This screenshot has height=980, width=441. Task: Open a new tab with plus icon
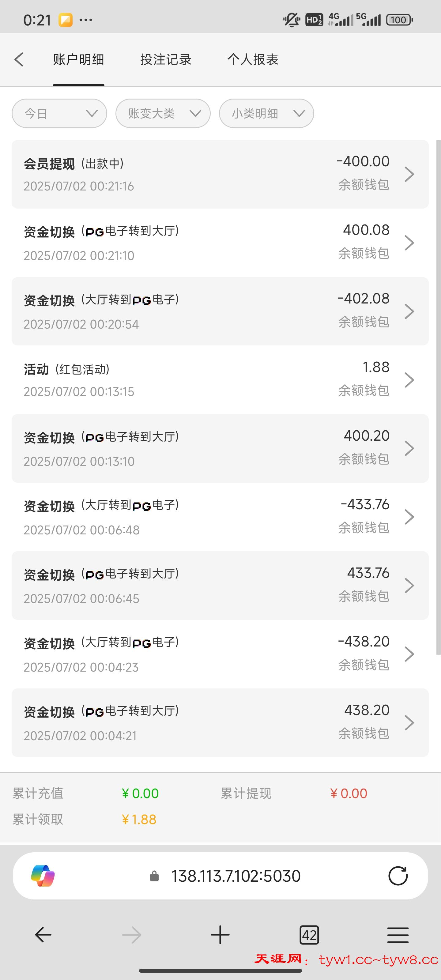pos(220,935)
